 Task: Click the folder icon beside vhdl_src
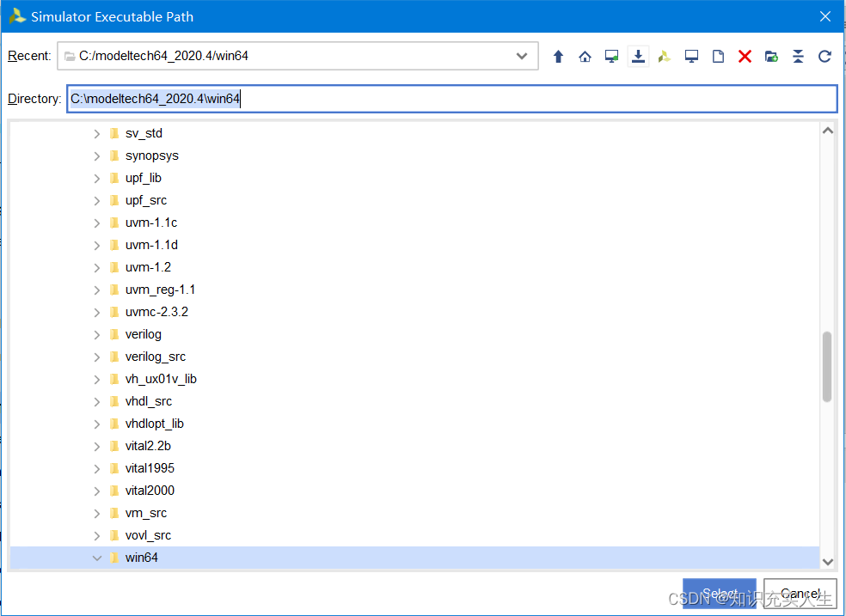pyautogui.click(x=113, y=401)
